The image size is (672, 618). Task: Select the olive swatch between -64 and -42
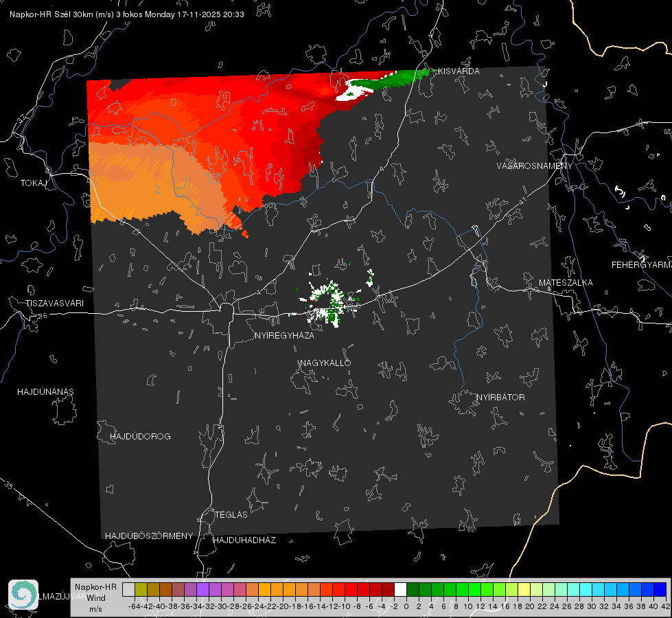pos(141,590)
